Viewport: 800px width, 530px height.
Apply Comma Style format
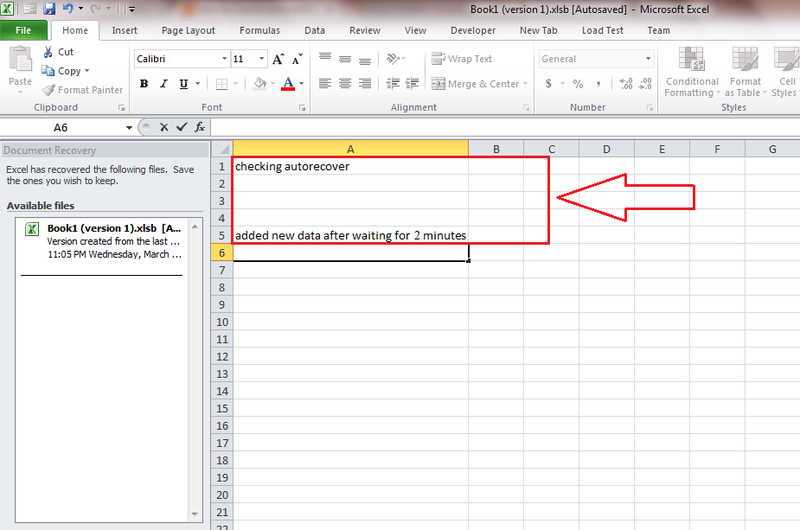598,84
